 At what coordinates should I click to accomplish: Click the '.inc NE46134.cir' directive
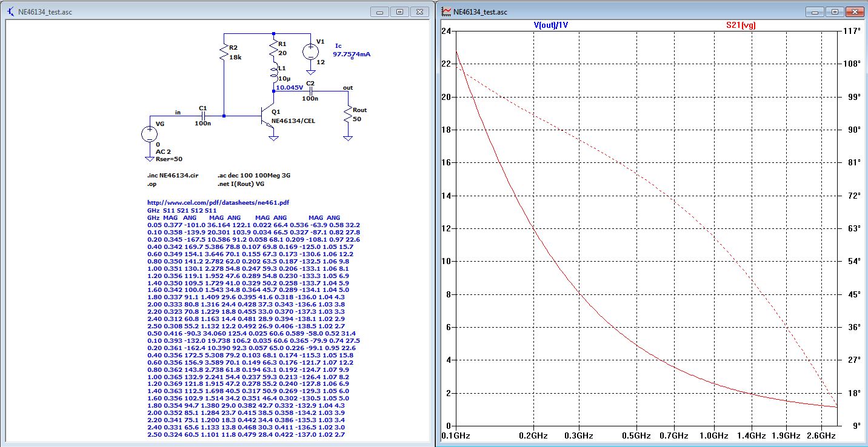[x=173, y=175]
